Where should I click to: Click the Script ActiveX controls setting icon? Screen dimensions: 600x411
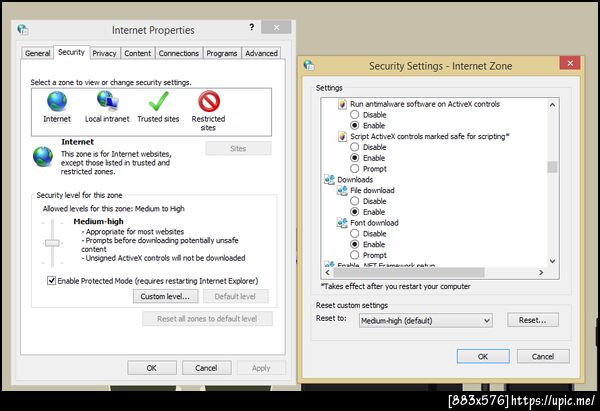tap(342, 137)
